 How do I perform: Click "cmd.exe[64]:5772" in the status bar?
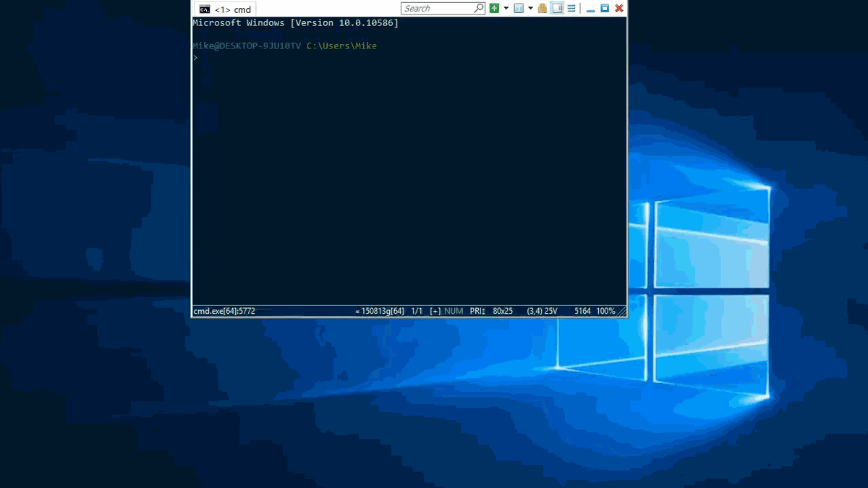(224, 311)
